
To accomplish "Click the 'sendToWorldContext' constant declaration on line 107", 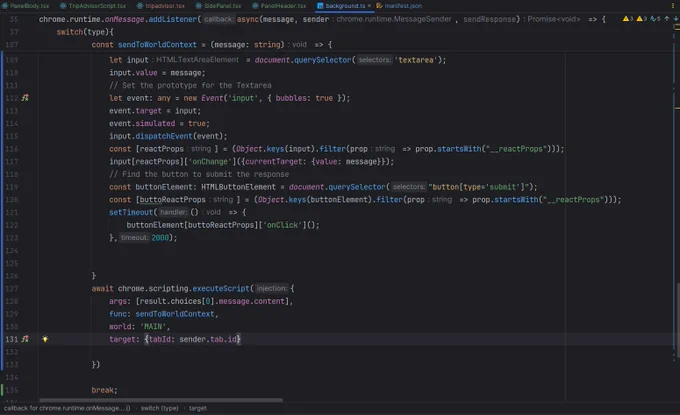I will [x=157, y=45].
